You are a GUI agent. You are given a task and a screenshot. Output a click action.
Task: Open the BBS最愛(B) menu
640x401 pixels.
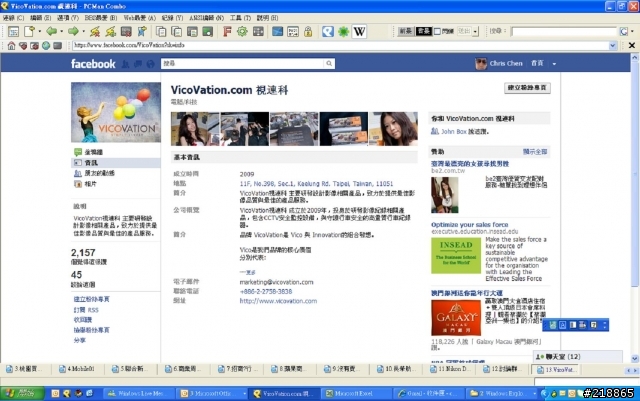(x=100, y=18)
